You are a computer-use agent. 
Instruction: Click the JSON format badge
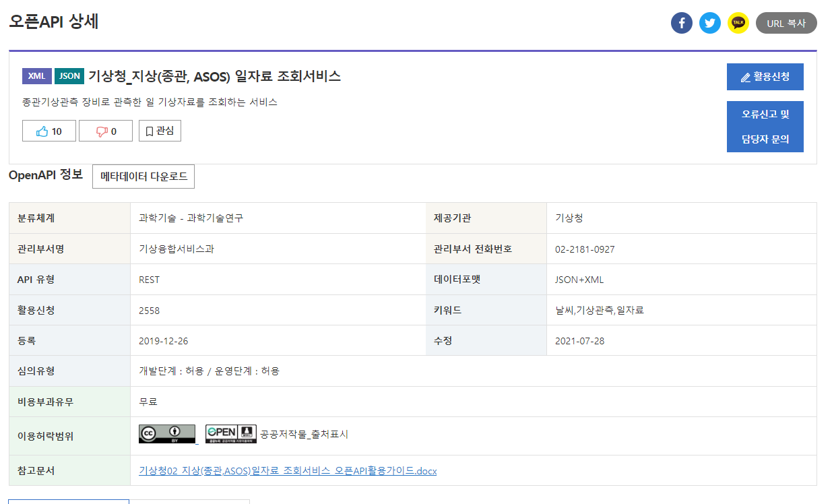[x=69, y=76]
